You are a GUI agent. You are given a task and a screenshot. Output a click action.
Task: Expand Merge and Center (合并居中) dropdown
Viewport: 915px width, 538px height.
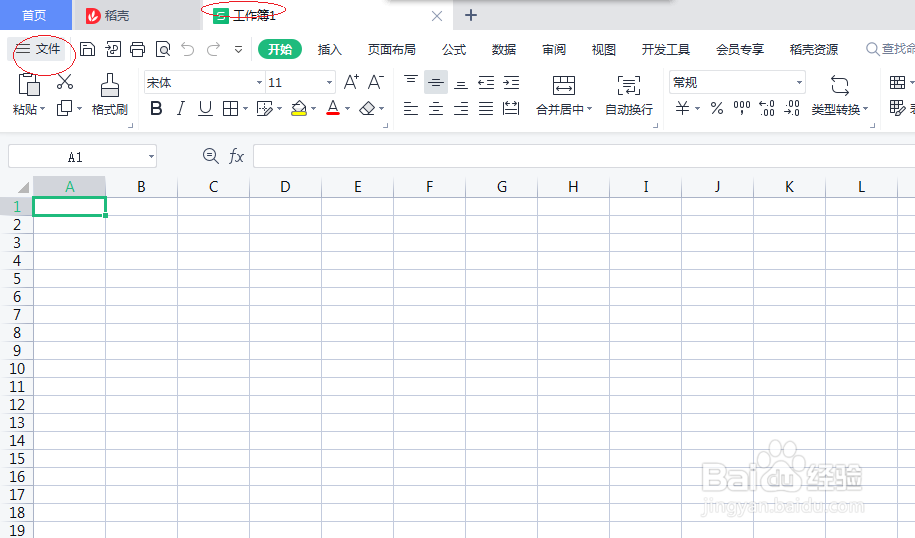click(x=589, y=109)
